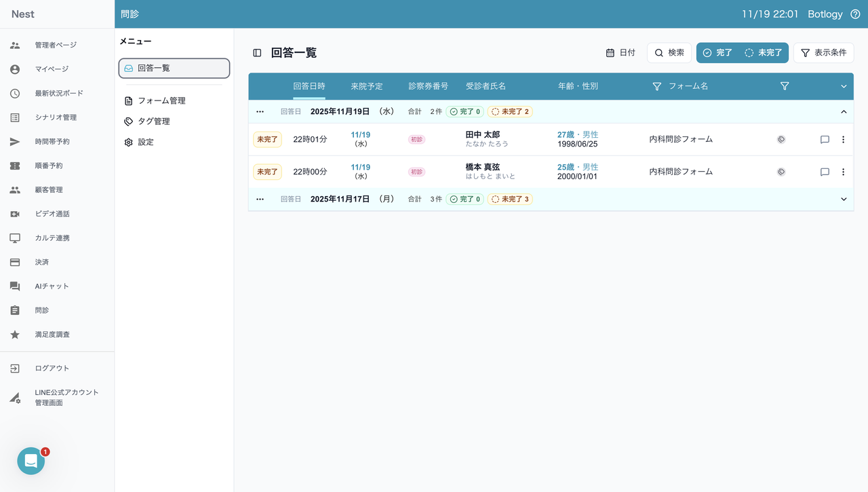
Task: Open the ビデオ通話 section
Action: click(51, 213)
